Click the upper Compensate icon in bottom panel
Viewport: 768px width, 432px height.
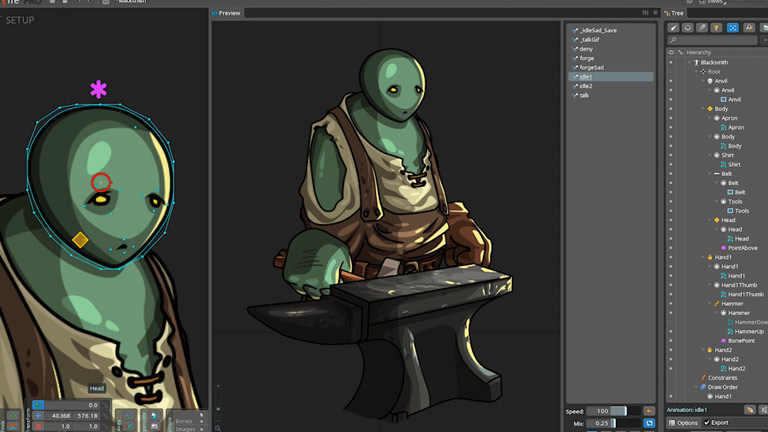tap(154, 416)
